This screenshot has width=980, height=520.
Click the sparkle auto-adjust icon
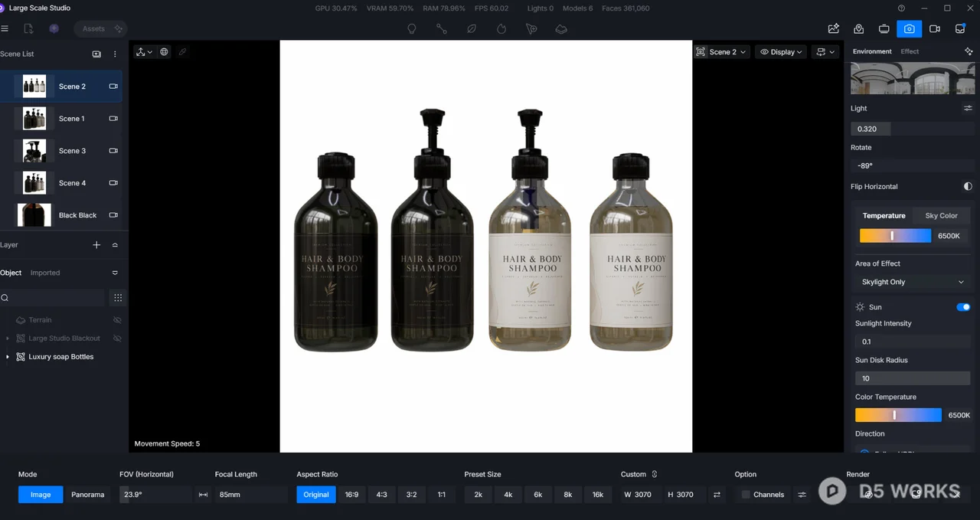[x=969, y=51]
